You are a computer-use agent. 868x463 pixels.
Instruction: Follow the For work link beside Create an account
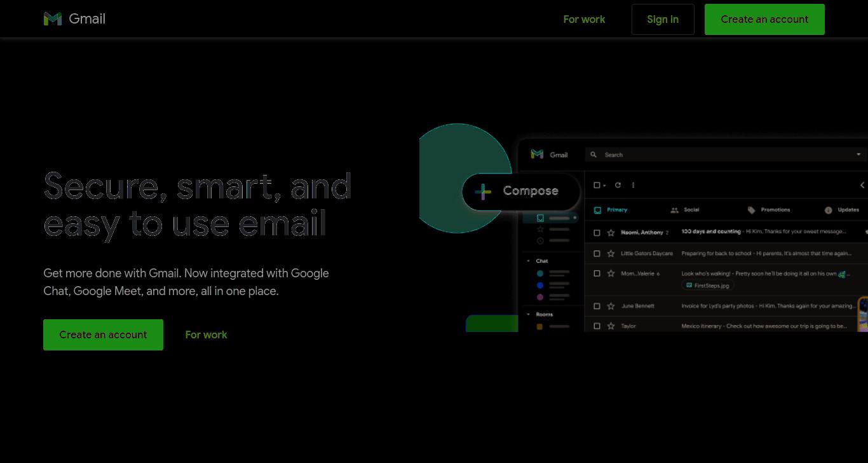[206, 335]
